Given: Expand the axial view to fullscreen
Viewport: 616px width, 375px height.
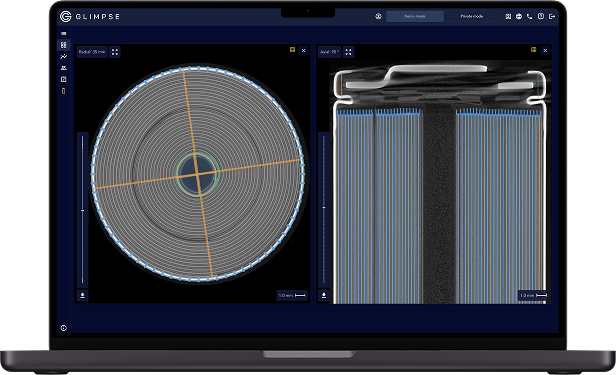Looking at the screenshot, I should [x=348, y=52].
